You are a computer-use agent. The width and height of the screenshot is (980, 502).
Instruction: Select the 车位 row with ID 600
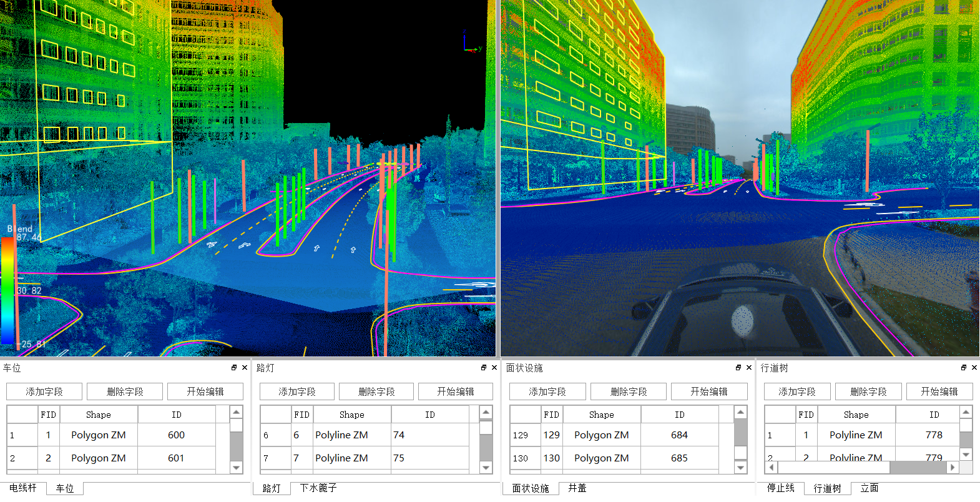click(111, 435)
